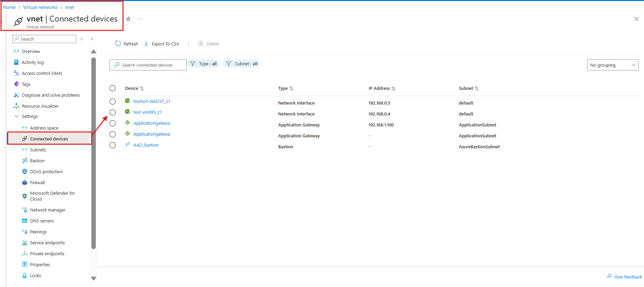Click the Delete trash icon

pyautogui.click(x=201, y=44)
